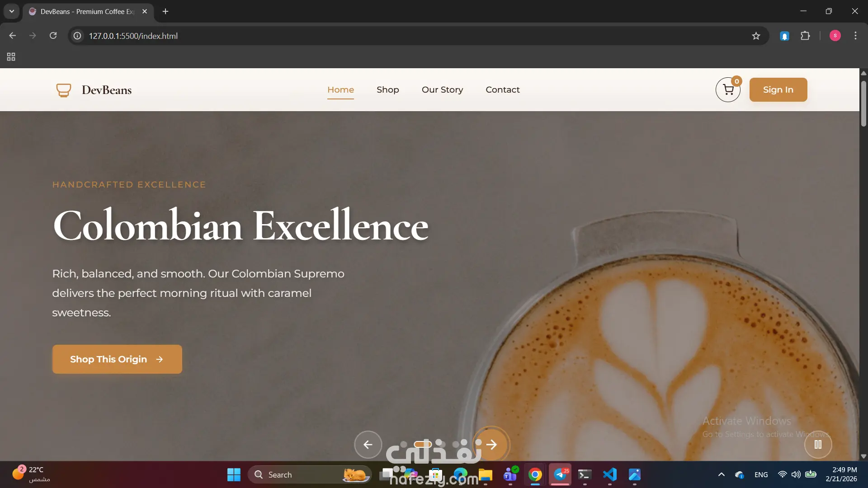Bookmark this page with the star icon
Image resolution: width=868 pixels, height=488 pixels.
click(756, 36)
